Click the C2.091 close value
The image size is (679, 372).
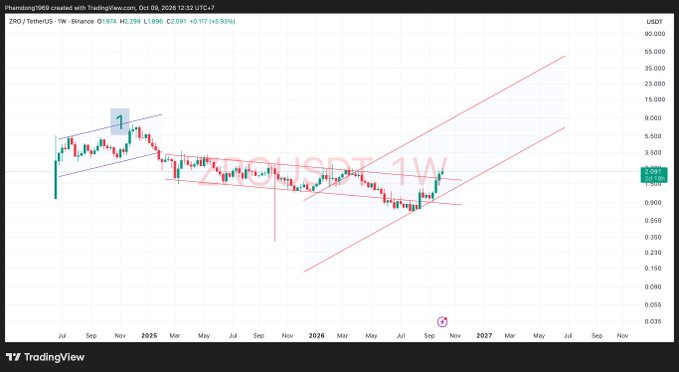(176, 21)
